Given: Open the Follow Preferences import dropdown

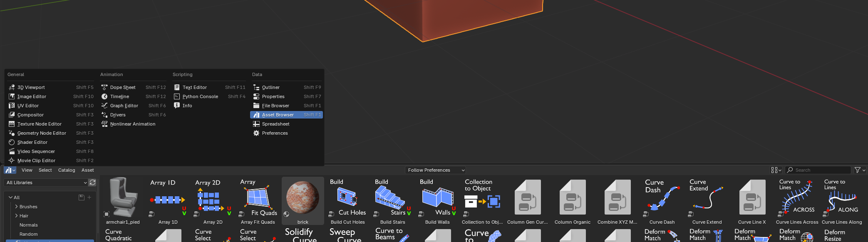Looking at the screenshot, I should 435,170.
